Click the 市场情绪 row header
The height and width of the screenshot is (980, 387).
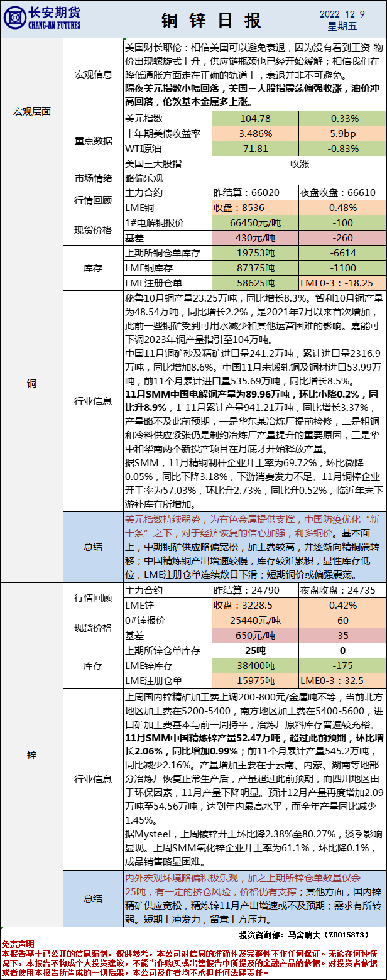click(94, 177)
